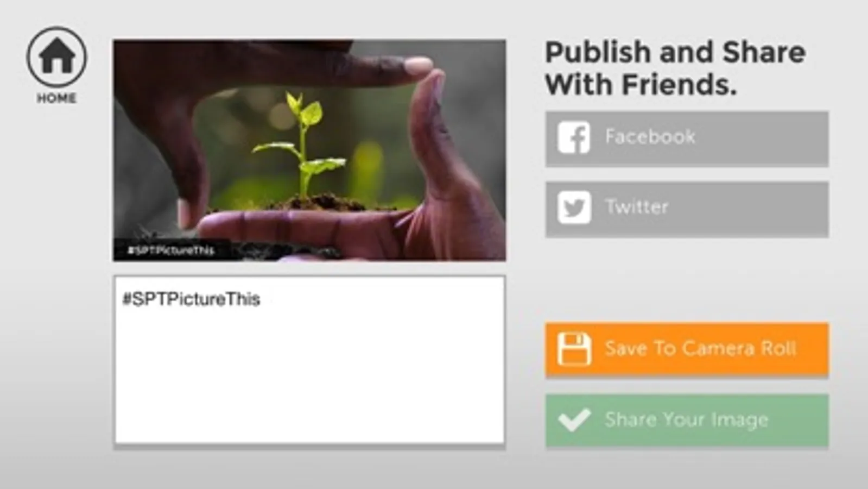This screenshot has height=489, width=868.
Task: Click the white checkmark icon
Action: 574,419
